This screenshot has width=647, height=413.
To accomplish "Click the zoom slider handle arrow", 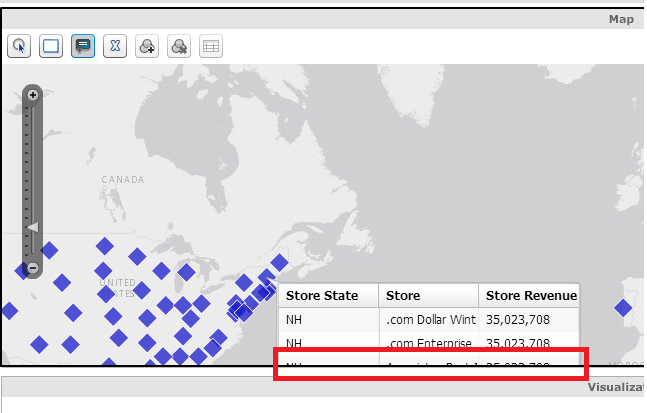I will [x=33, y=227].
